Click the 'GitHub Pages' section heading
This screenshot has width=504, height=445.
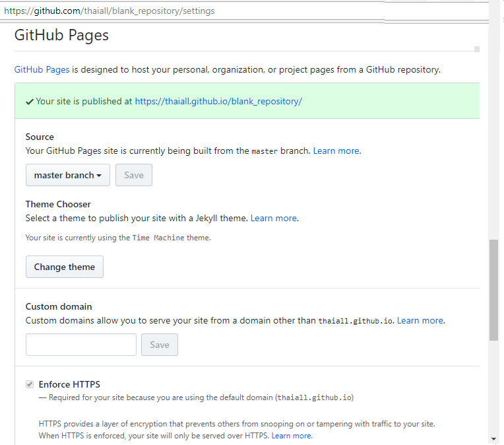[x=61, y=35]
